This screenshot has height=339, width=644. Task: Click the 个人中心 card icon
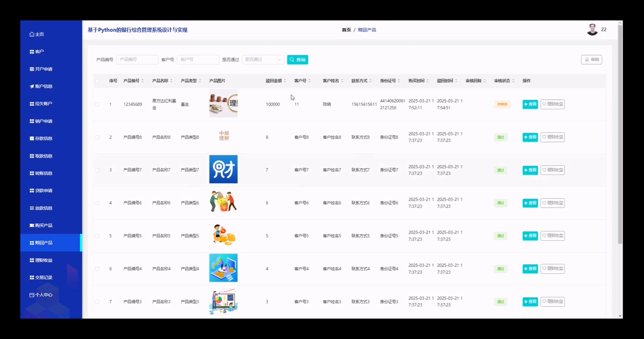click(x=32, y=295)
